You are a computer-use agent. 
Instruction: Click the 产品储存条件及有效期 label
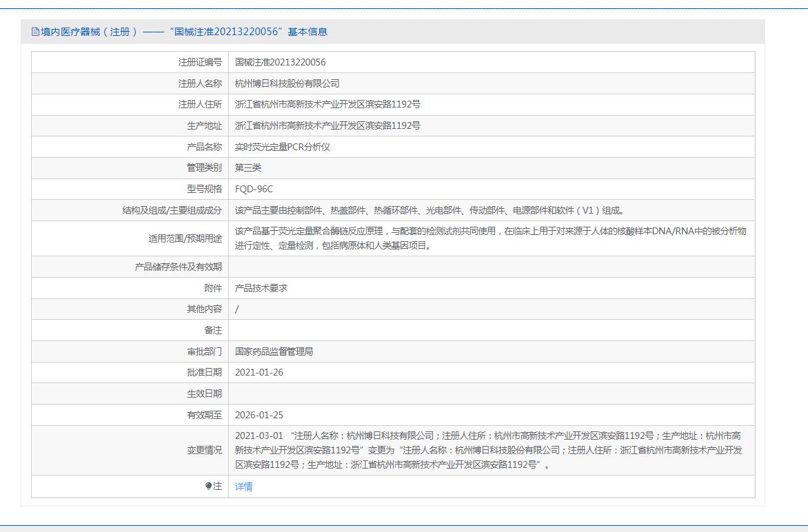click(x=179, y=267)
